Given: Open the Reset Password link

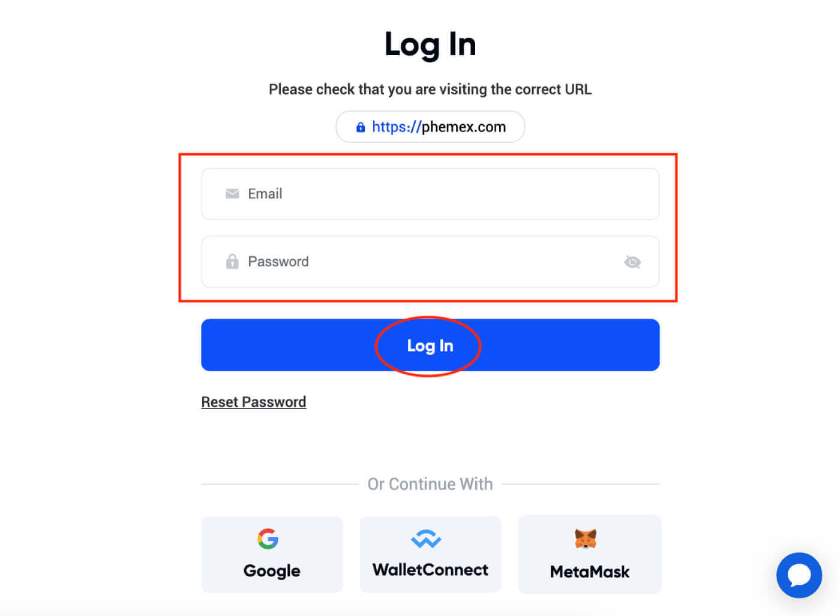Looking at the screenshot, I should (253, 401).
